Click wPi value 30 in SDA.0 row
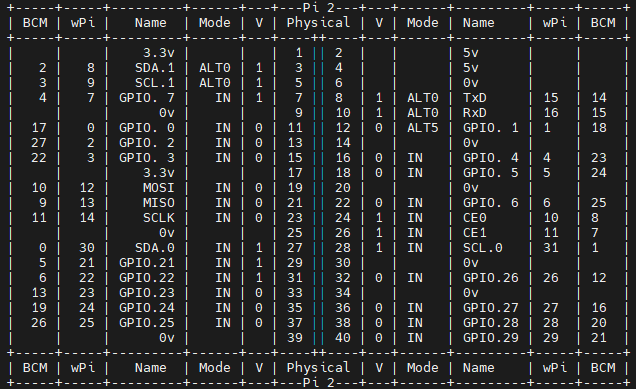Image resolution: width=636 pixels, height=389 pixels. (x=87, y=248)
